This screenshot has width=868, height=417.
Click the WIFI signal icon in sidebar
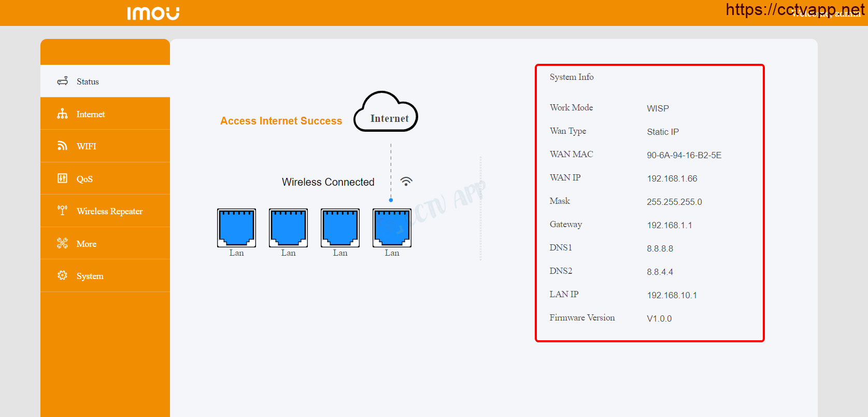click(63, 146)
